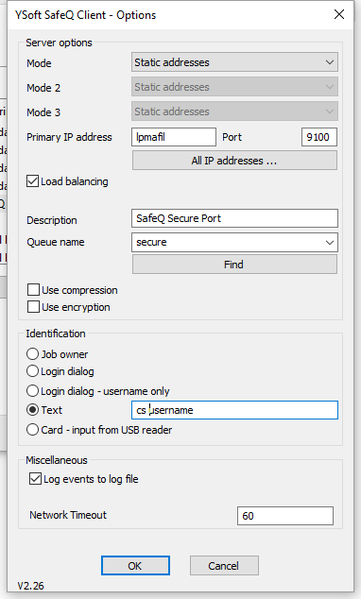
Task: Confirm settings with the OK button
Action: (135, 565)
